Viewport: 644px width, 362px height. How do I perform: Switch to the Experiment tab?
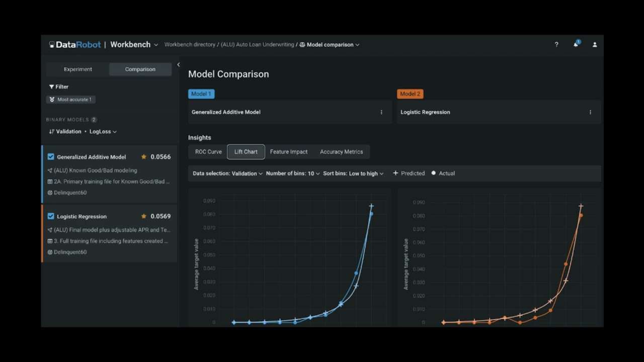pos(78,69)
